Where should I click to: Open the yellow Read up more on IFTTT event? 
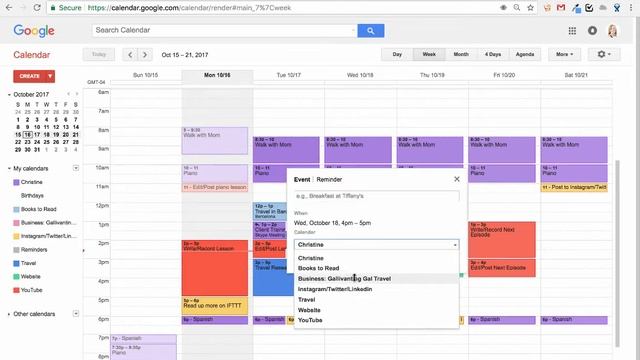(215, 305)
